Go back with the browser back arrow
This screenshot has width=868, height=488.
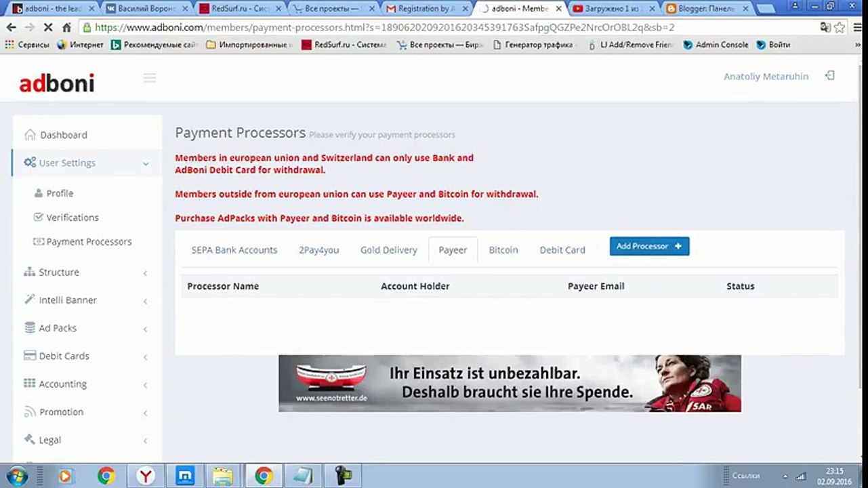[12, 28]
